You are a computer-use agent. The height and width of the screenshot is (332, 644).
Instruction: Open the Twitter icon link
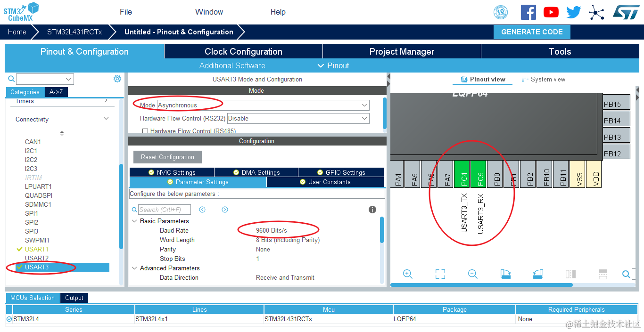[573, 12]
